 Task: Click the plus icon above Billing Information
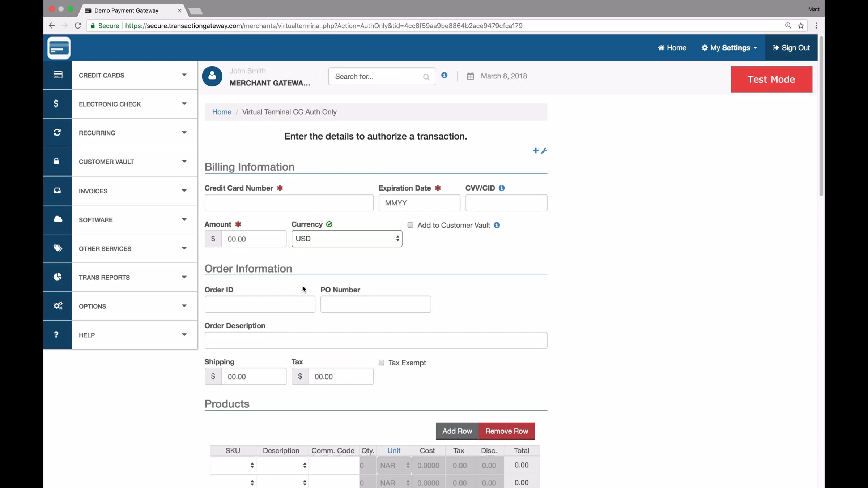click(536, 151)
